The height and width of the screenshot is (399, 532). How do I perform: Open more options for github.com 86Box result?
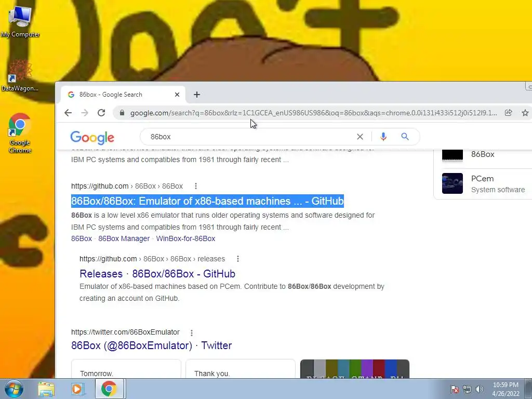point(196,186)
